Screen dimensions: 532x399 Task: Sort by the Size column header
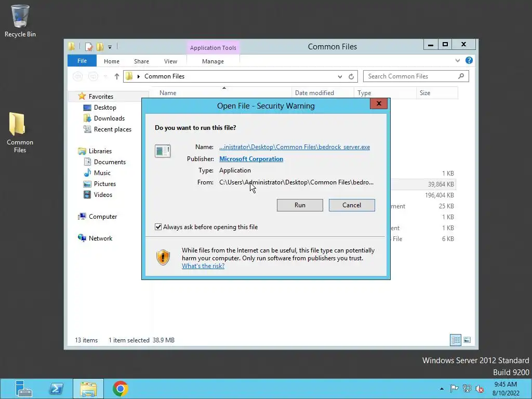437,93
